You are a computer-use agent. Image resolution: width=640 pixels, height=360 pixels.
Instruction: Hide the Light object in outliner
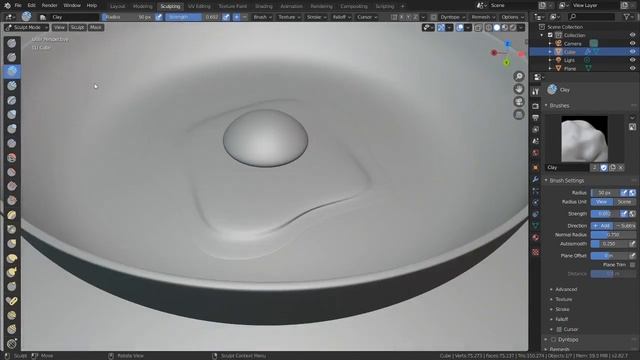(x=632, y=60)
